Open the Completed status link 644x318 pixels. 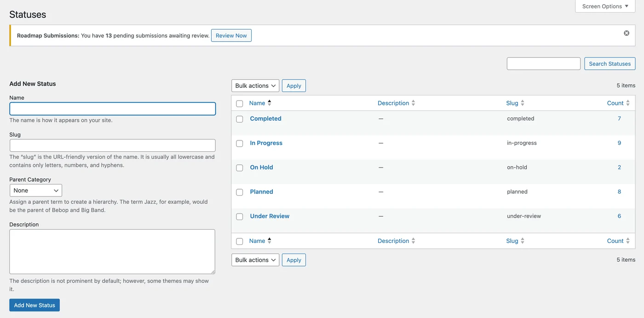[266, 118]
